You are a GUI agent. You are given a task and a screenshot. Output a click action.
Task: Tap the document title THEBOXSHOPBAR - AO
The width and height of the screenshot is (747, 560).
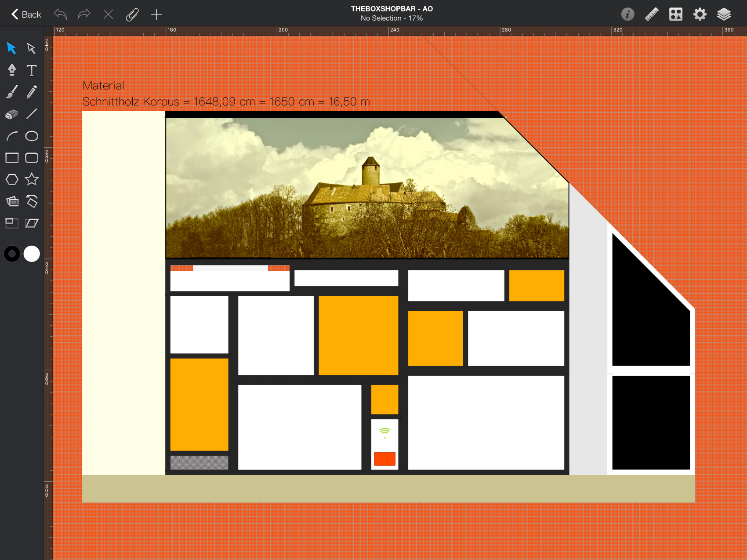point(392,9)
